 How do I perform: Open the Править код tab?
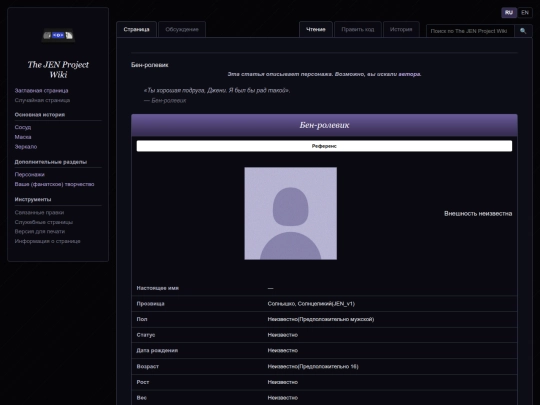[x=358, y=29]
